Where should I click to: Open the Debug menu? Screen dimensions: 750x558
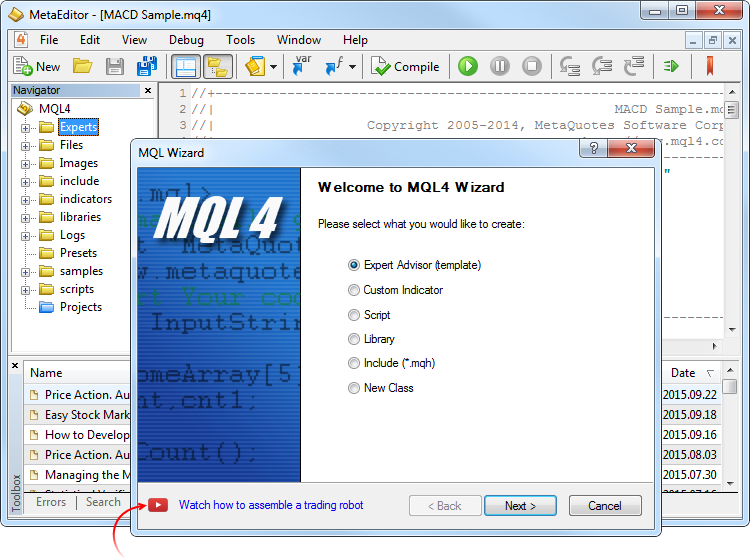click(x=186, y=40)
